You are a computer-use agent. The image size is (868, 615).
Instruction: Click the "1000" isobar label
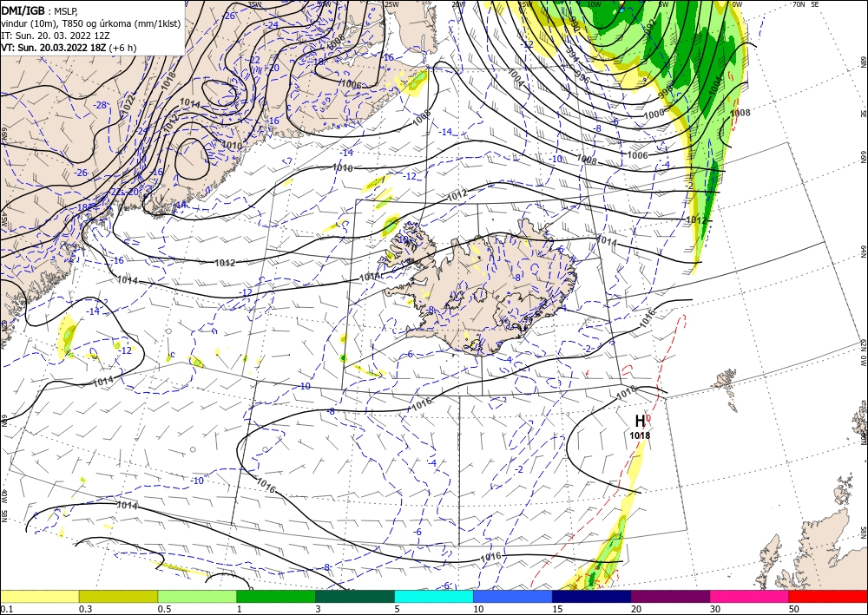(654, 114)
